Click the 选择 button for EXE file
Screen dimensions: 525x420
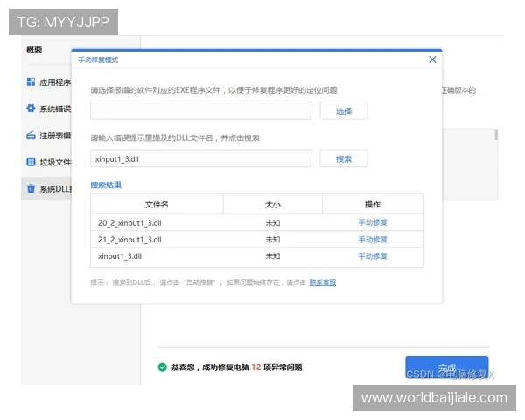[344, 111]
